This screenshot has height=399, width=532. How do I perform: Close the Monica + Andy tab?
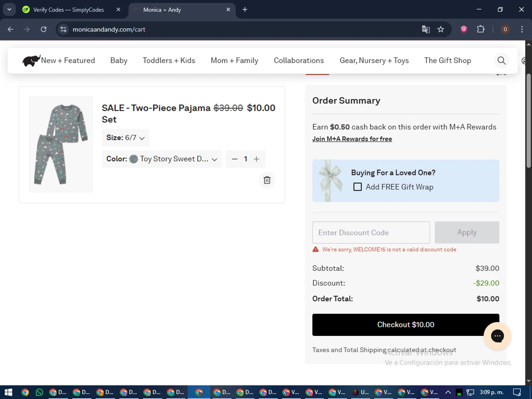coord(228,10)
